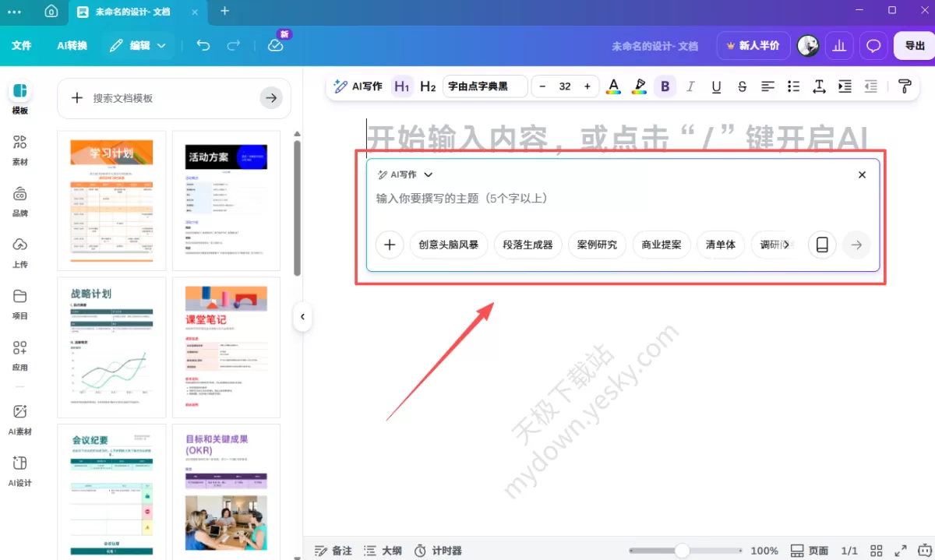Open AI素材 sidebar panel
935x560 pixels.
coord(20,420)
